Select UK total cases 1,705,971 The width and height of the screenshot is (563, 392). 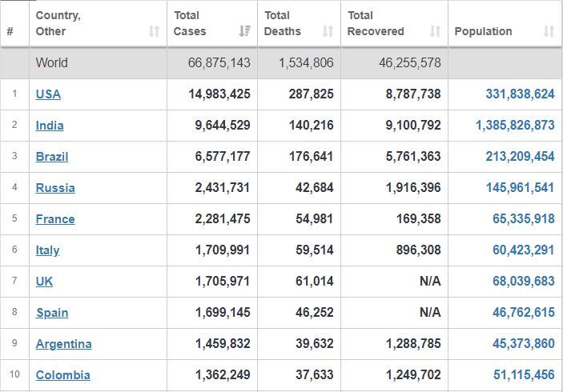click(223, 281)
